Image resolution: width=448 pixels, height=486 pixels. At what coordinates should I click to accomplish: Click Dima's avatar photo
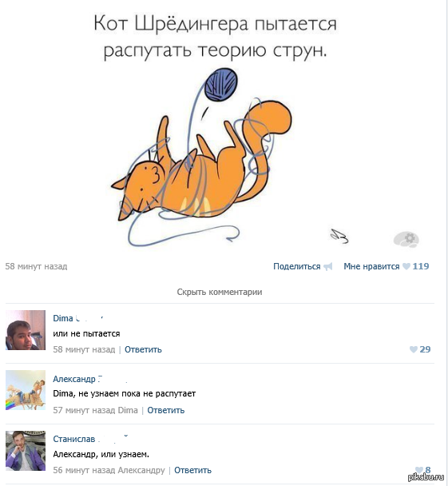(x=26, y=330)
